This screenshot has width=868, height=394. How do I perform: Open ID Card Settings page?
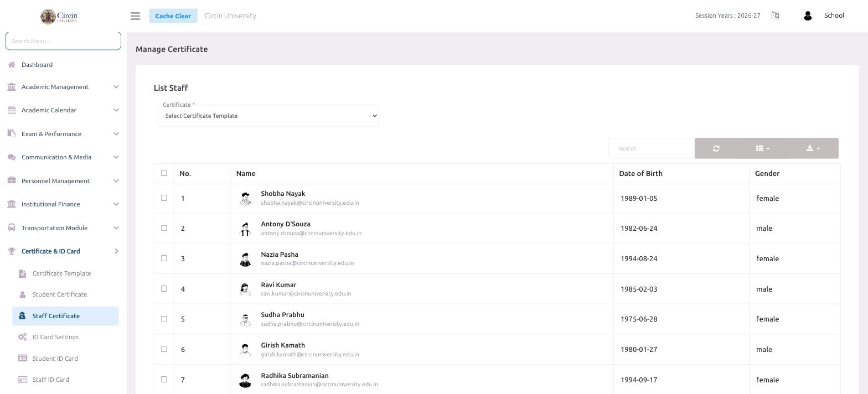(x=55, y=337)
